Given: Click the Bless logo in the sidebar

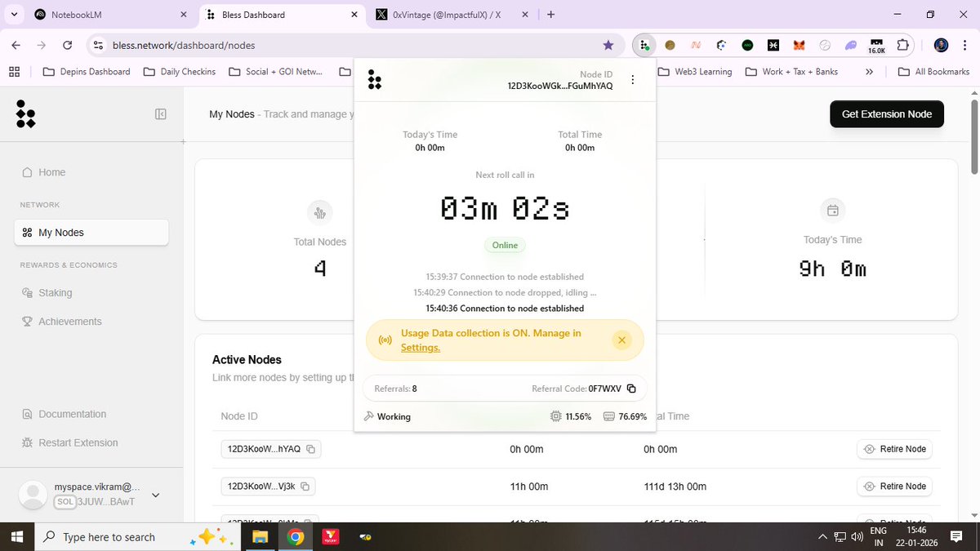Looking at the screenshot, I should pyautogui.click(x=25, y=114).
